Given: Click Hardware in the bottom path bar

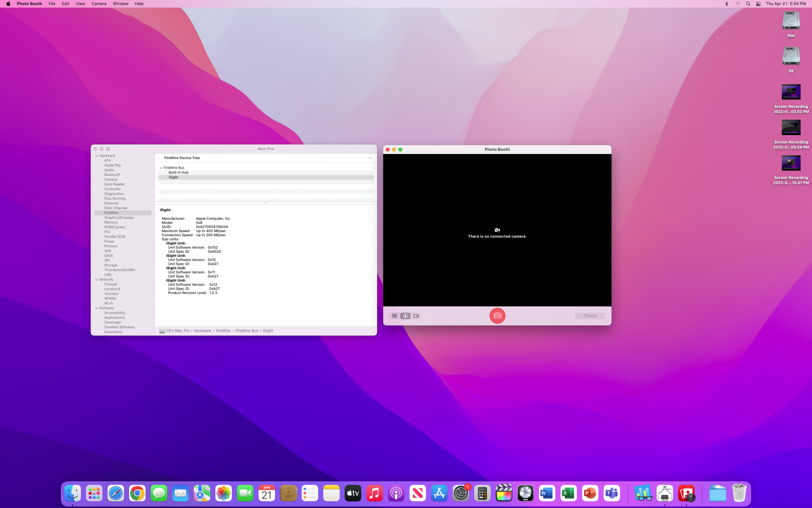Looking at the screenshot, I should (202, 331).
